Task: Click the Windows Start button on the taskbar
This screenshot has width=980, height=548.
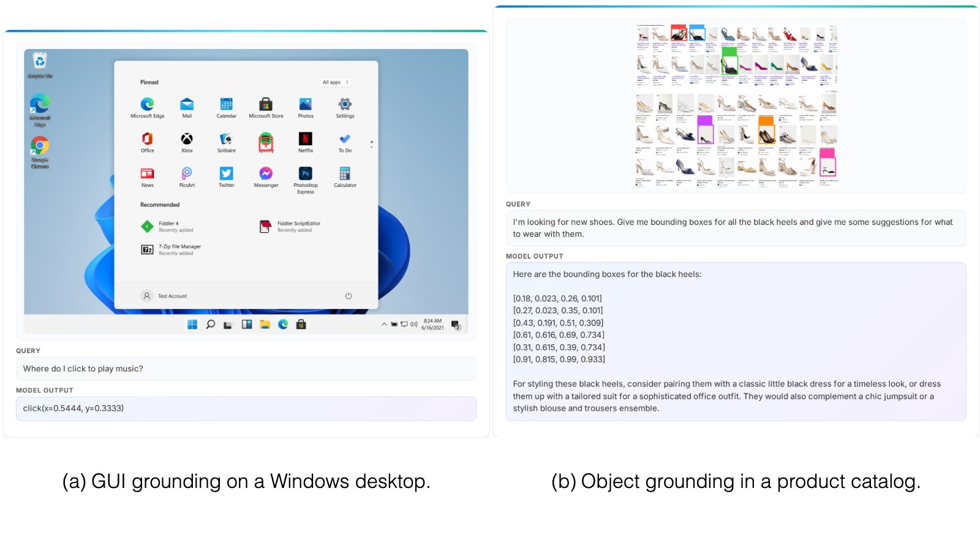Action: (192, 325)
